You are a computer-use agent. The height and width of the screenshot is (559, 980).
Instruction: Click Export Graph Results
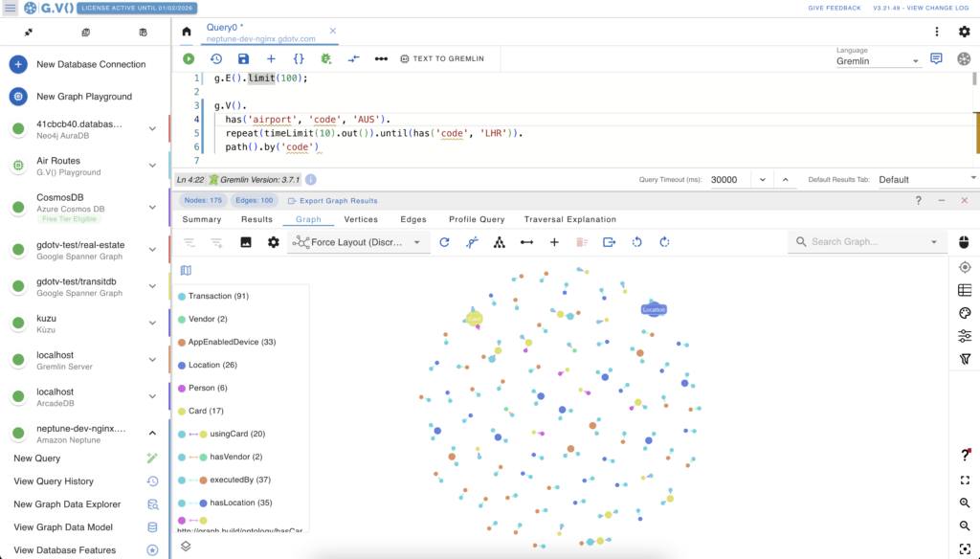tap(332, 201)
